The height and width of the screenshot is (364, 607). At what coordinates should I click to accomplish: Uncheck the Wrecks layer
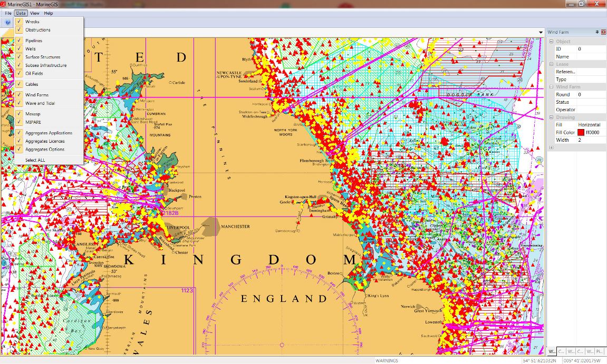(x=19, y=22)
